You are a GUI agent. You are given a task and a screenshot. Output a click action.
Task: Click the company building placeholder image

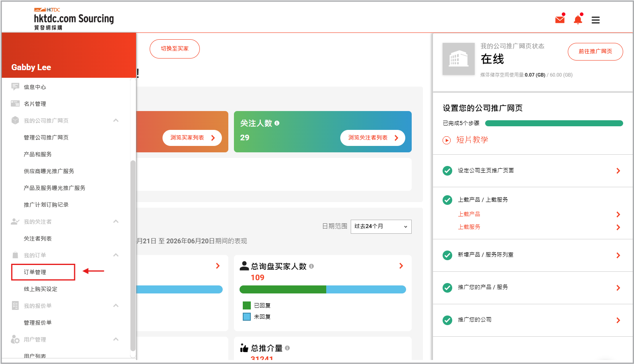(x=458, y=59)
